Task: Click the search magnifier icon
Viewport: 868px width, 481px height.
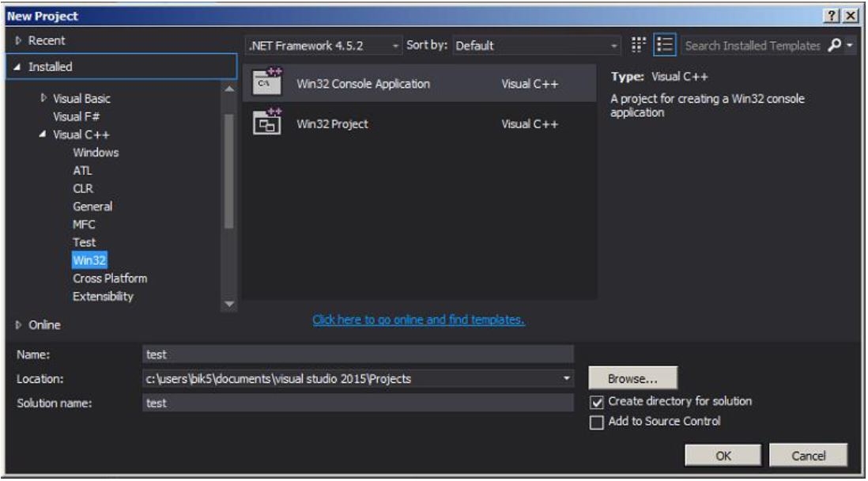Action: tap(835, 45)
